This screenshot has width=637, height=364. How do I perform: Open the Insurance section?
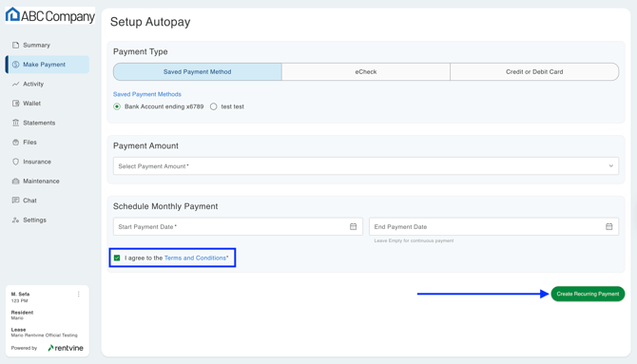coord(48,162)
